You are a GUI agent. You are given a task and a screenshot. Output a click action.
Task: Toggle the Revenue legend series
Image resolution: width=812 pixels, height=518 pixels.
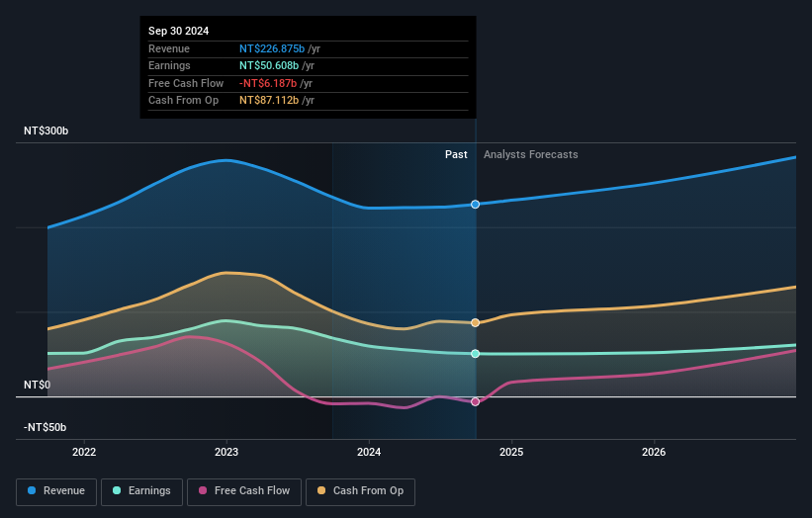tap(56, 491)
